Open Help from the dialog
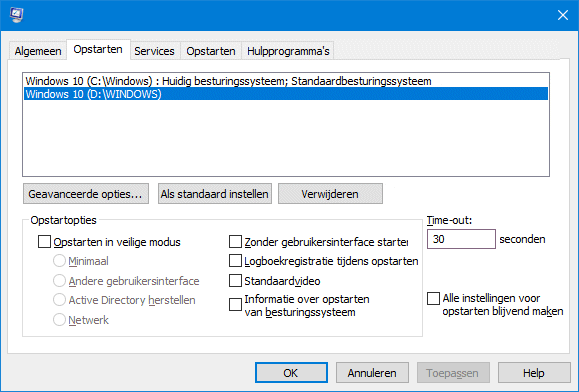579x392 pixels. pyautogui.click(x=534, y=373)
